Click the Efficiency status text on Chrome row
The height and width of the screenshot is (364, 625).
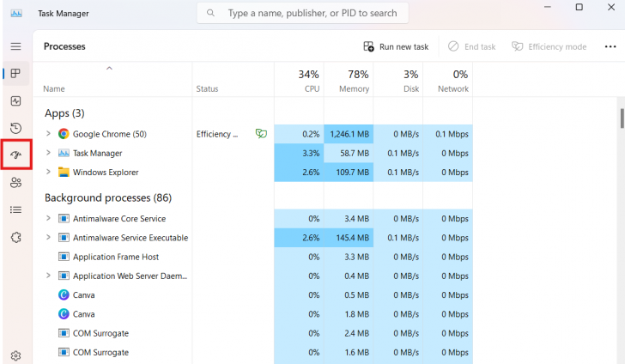217,134
